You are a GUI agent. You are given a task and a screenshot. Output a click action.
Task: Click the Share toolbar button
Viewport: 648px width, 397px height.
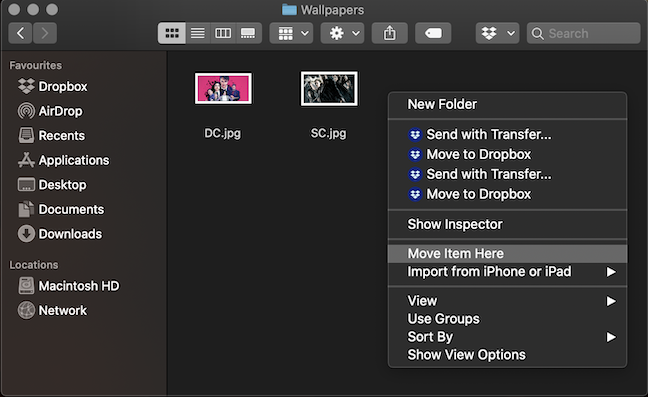point(390,33)
